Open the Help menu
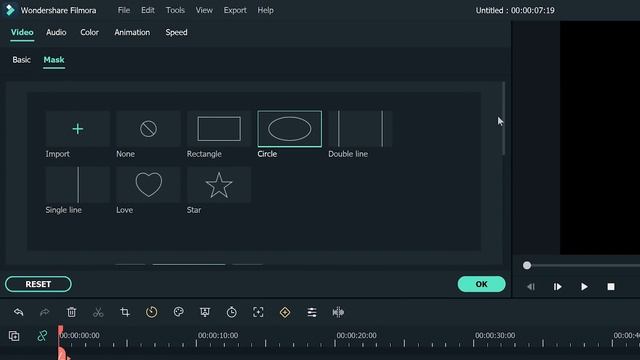The width and height of the screenshot is (640, 360). [x=265, y=10]
